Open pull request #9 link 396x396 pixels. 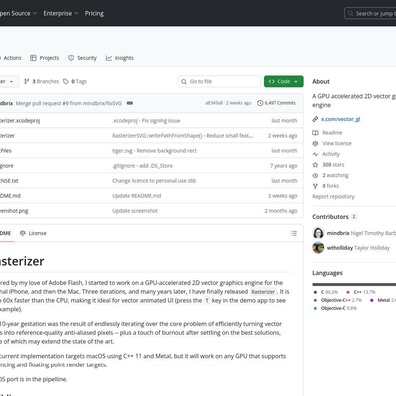[x=65, y=103]
